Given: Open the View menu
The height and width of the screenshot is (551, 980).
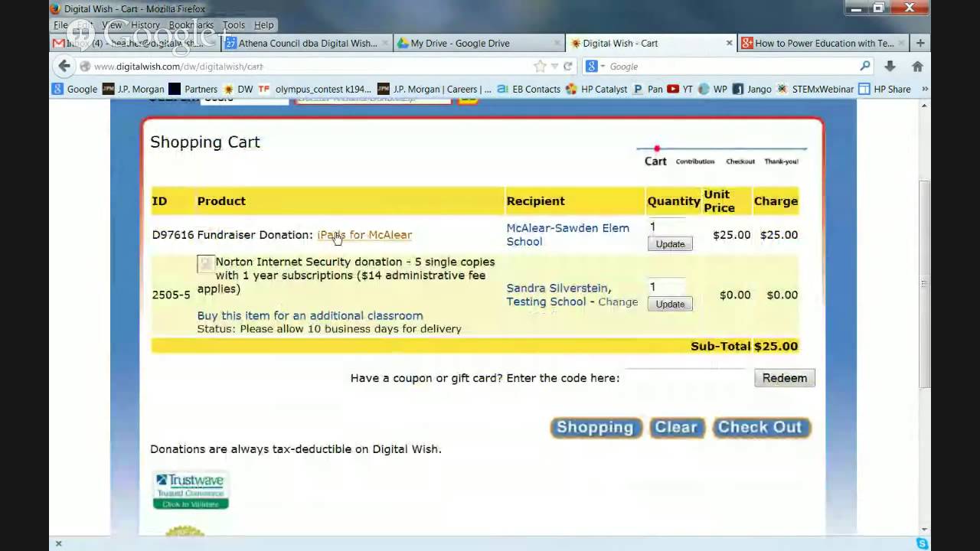Looking at the screenshot, I should point(112,25).
